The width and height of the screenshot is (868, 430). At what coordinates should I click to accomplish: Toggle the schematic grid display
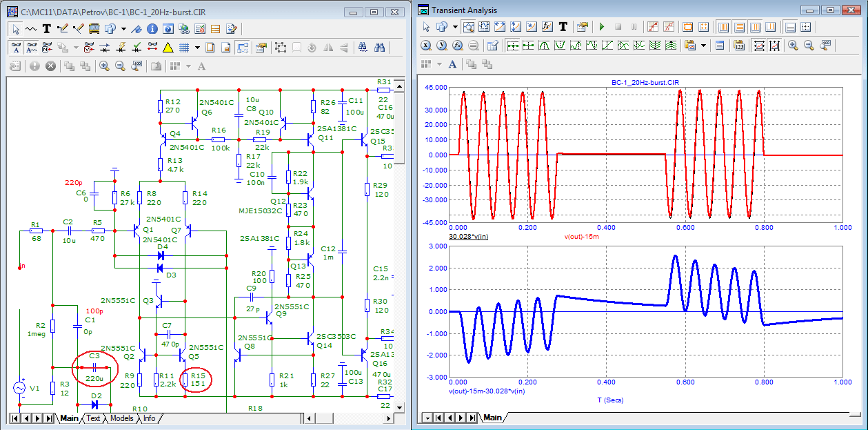coord(184,48)
